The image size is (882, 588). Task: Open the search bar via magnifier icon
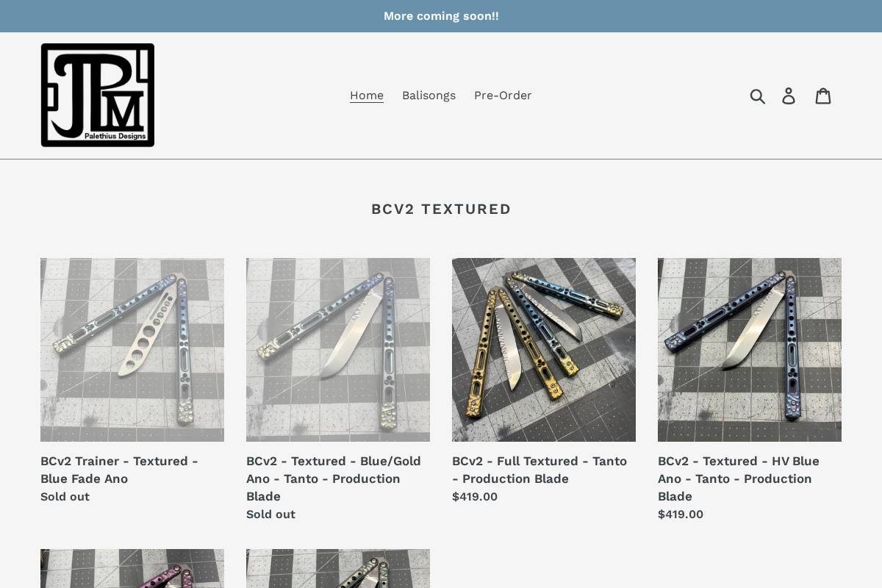click(758, 96)
